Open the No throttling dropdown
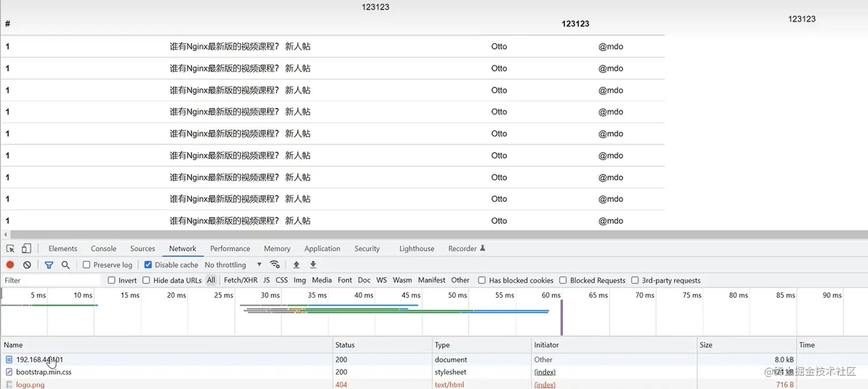The height and width of the screenshot is (389, 868). [x=233, y=264]
